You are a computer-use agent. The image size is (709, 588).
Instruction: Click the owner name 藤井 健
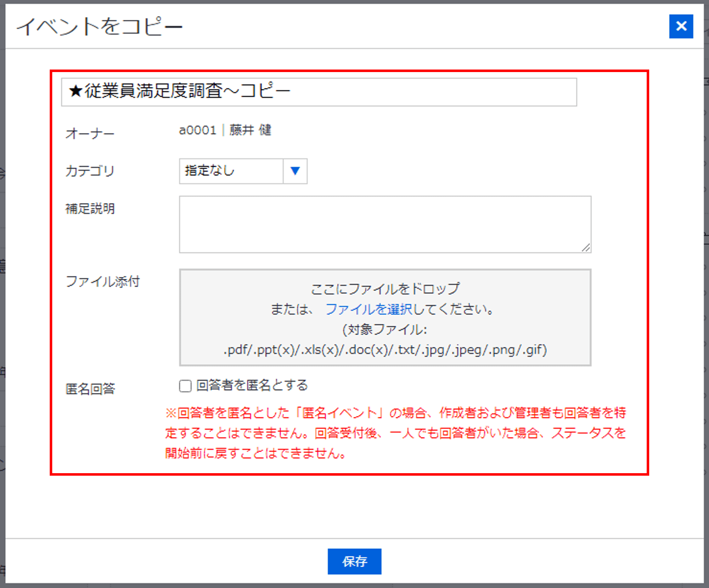coord(250,130)
